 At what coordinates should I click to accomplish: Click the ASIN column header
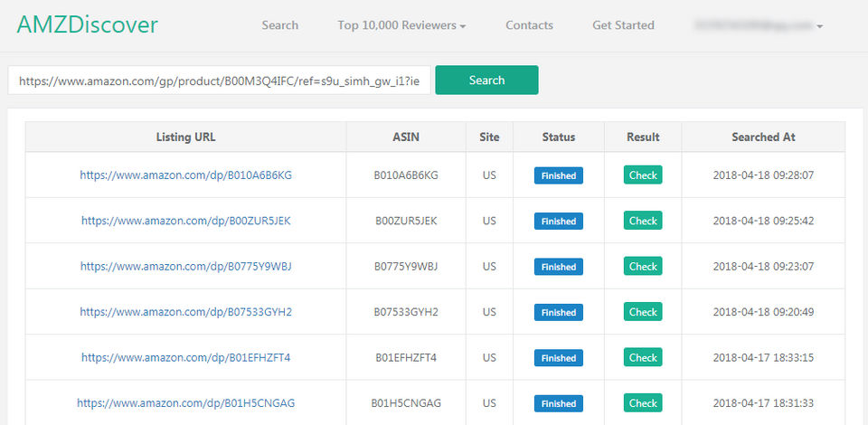pyautogui.click(x=406, y=137)
